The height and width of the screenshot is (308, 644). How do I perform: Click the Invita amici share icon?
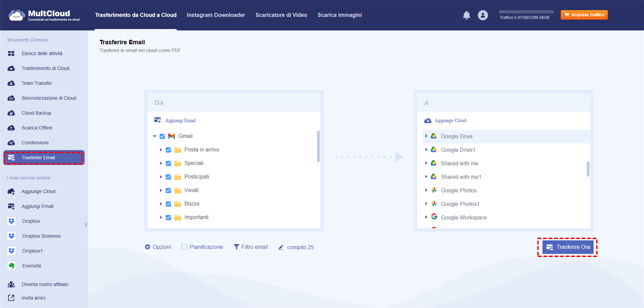tap(11, 298)
